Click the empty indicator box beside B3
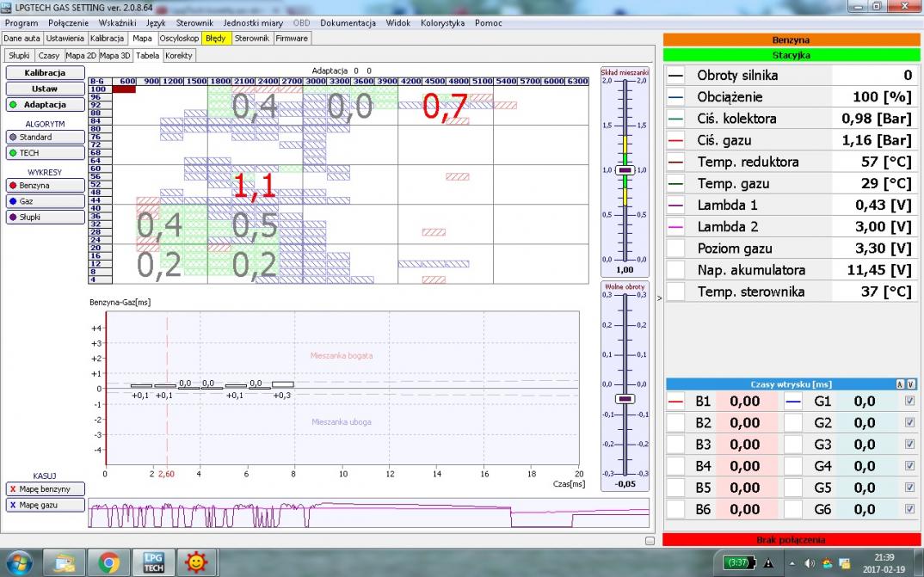 tap(676, 445)
